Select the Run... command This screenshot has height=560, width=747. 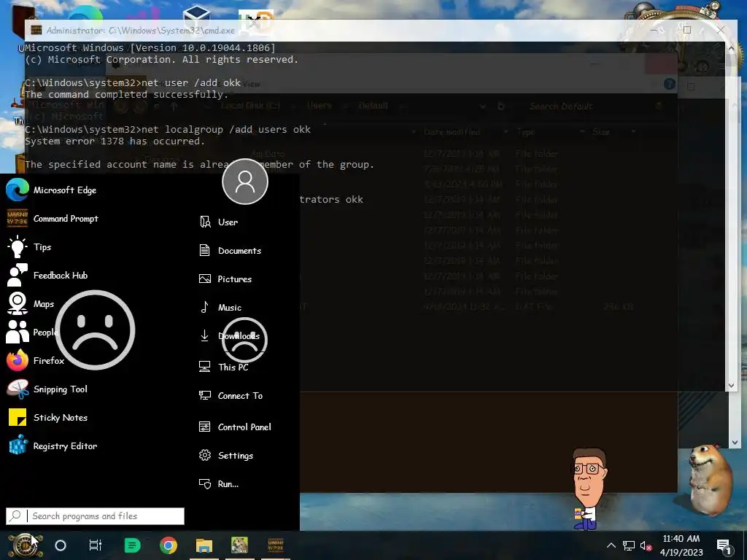pos(218,484)
